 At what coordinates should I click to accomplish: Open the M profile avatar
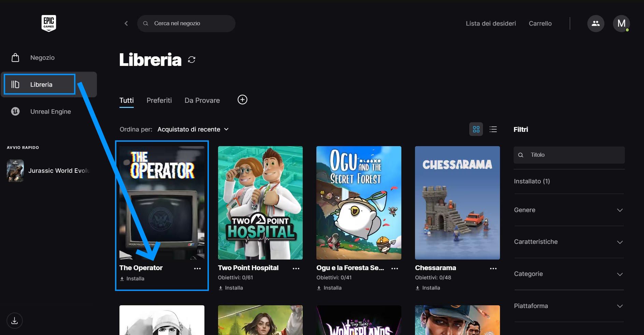pos(621,23)
